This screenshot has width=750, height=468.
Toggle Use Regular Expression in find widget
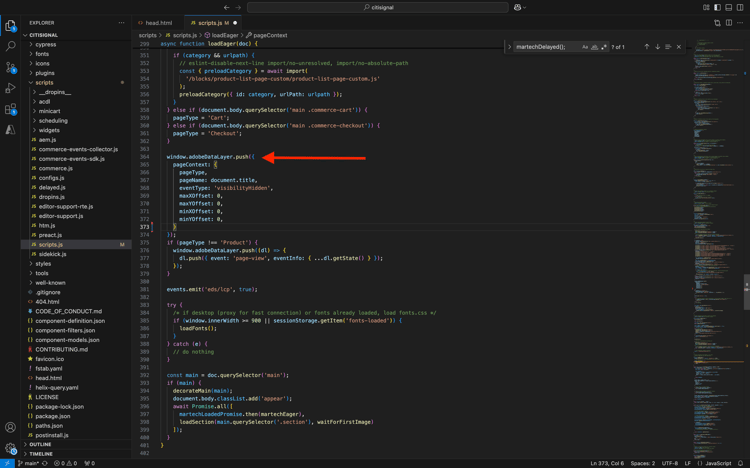pyautogui.click(x=604, y=47)
